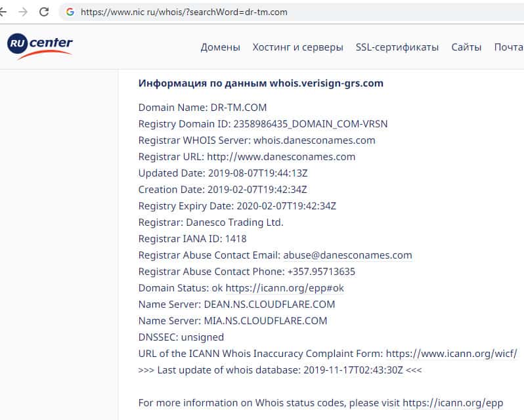Open the https://www.icann.org/wicf/ link

tap(452, 354)
